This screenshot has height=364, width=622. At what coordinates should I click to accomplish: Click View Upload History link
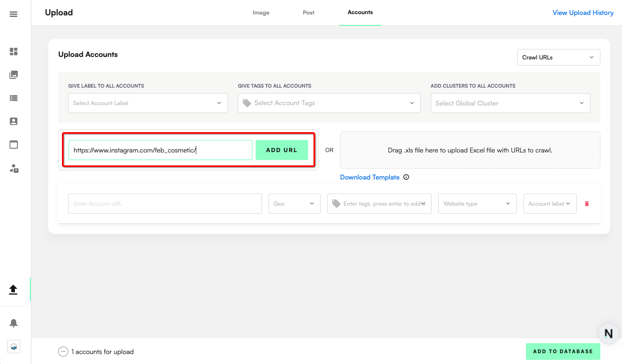point(583,13)
